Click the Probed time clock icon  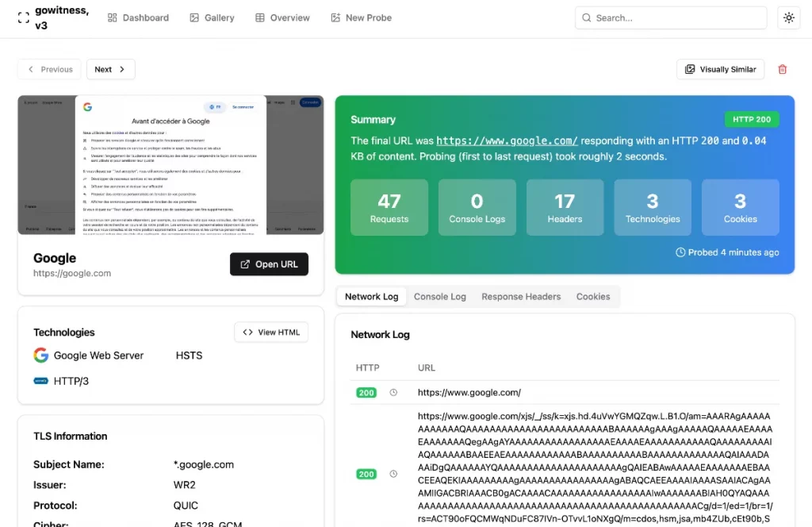pos(680,252)
